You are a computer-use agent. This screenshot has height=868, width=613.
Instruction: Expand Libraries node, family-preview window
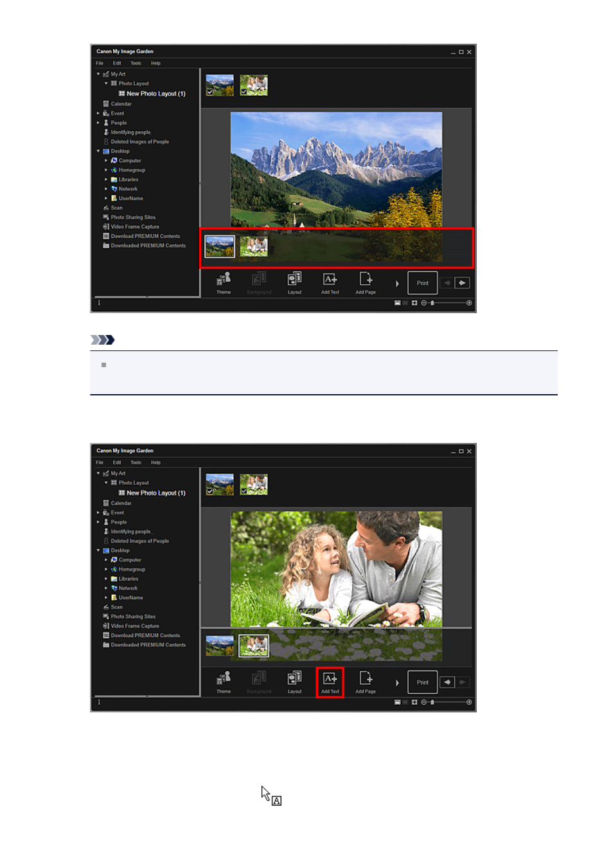106,579
